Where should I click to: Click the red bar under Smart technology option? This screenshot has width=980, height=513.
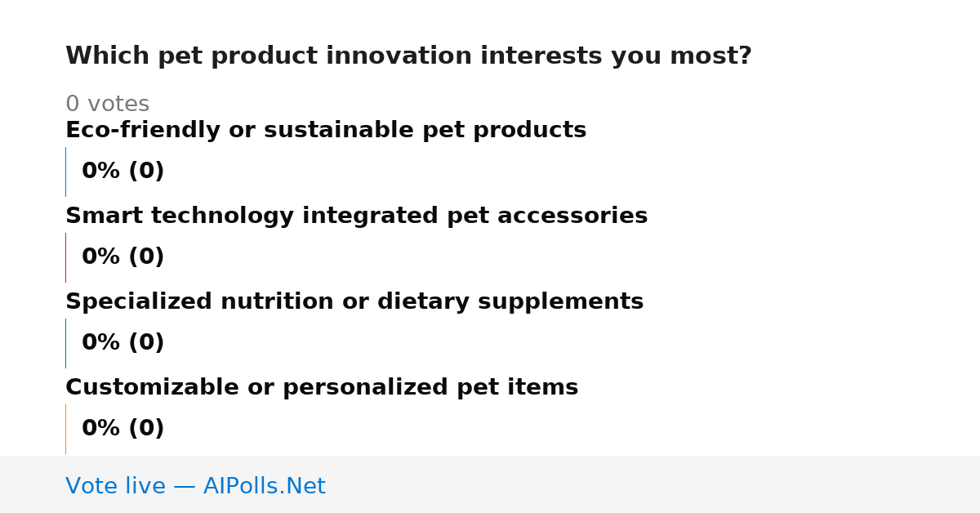pos(65,257)
